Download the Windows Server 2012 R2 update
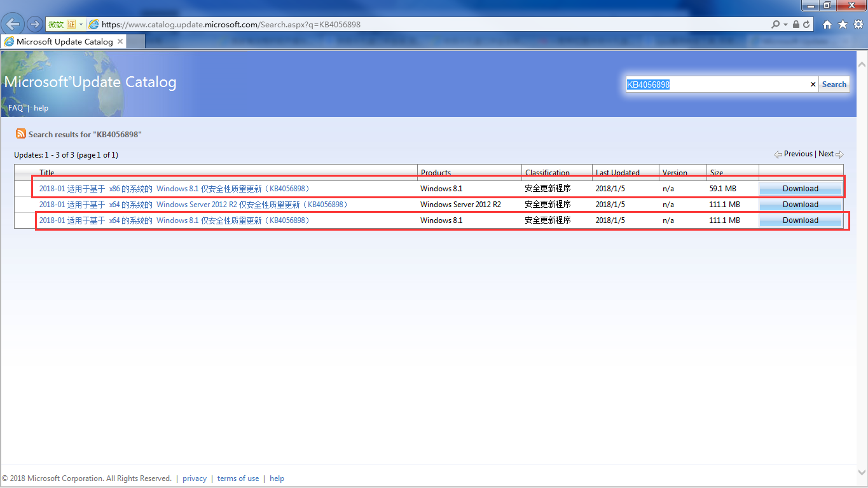The width and height of the screenshot is (868, 488). coord(801,205)
